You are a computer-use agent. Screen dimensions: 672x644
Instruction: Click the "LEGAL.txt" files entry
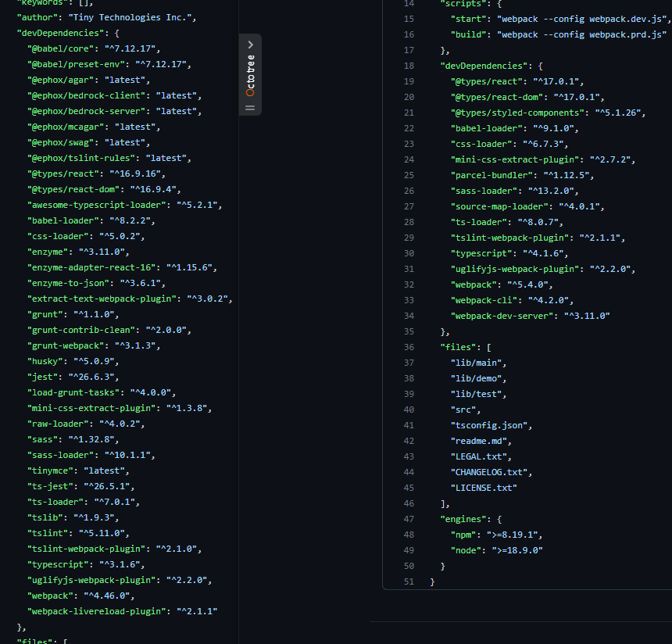479,456
